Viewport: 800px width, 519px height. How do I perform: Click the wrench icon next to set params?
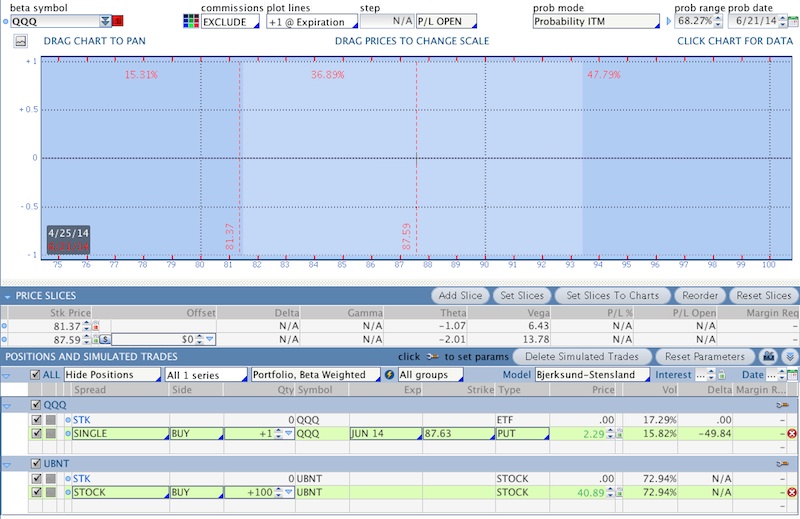click(432, 357)
